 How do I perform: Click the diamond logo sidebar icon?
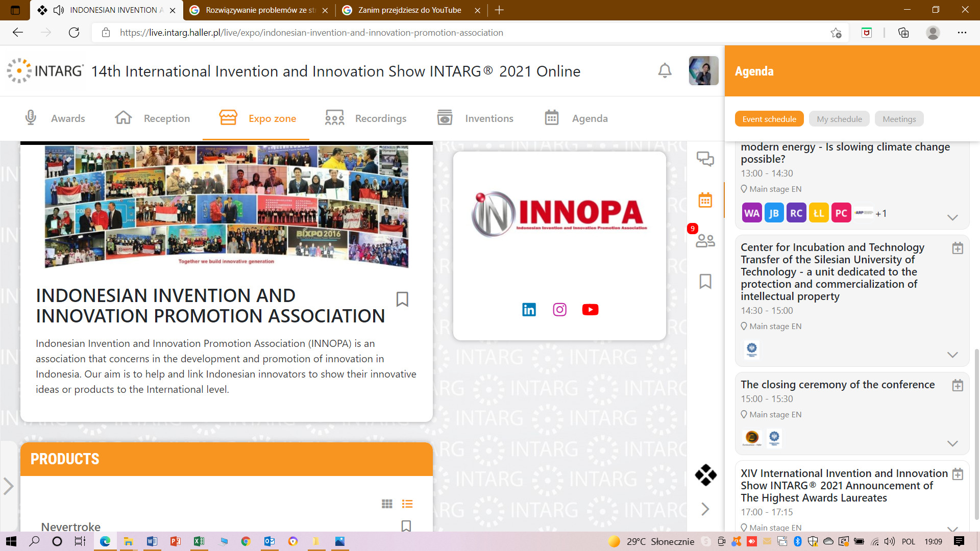pyautogui.click(x=705, y=475)
